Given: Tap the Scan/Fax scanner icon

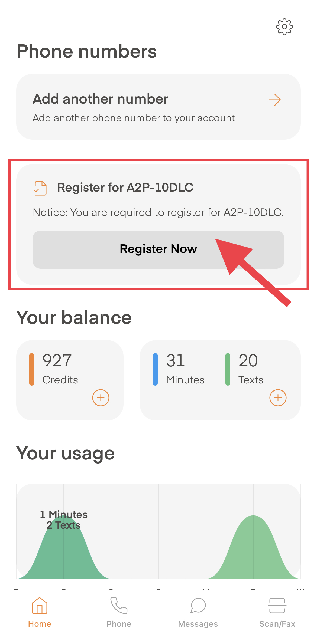Looking at the screenshot, I should (277, 606).
